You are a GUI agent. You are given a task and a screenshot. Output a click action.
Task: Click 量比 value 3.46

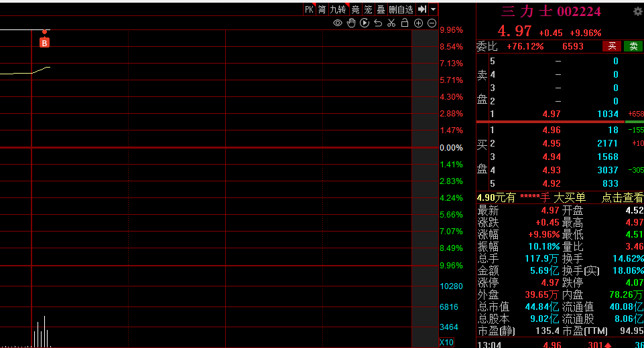pos(634,247)
